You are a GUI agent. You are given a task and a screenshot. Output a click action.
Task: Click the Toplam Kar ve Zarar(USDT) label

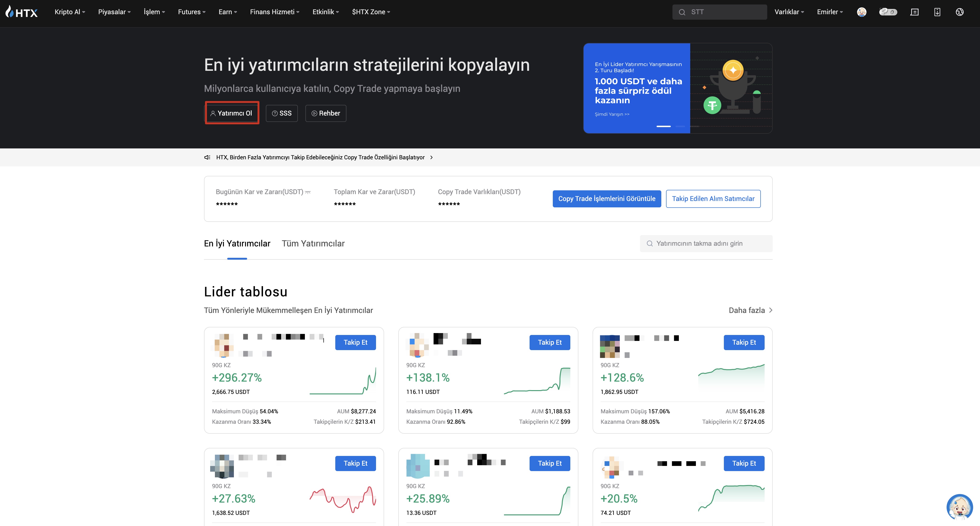pos(374,192)
